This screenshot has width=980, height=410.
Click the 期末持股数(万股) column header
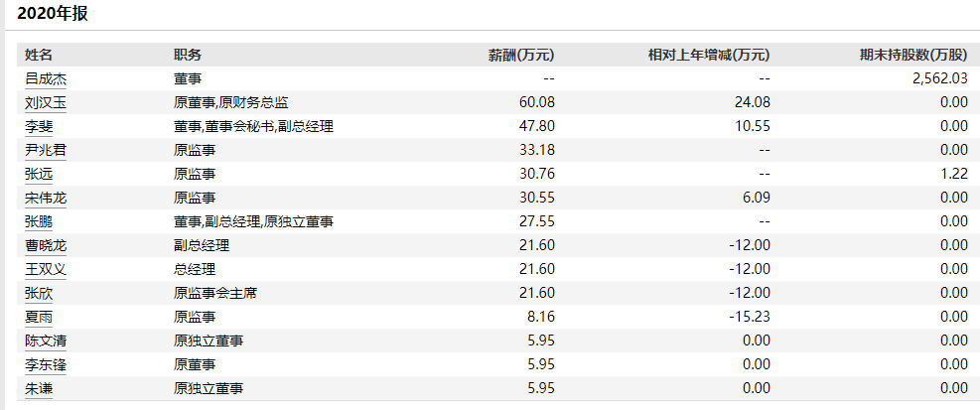[x=913, y=55]
